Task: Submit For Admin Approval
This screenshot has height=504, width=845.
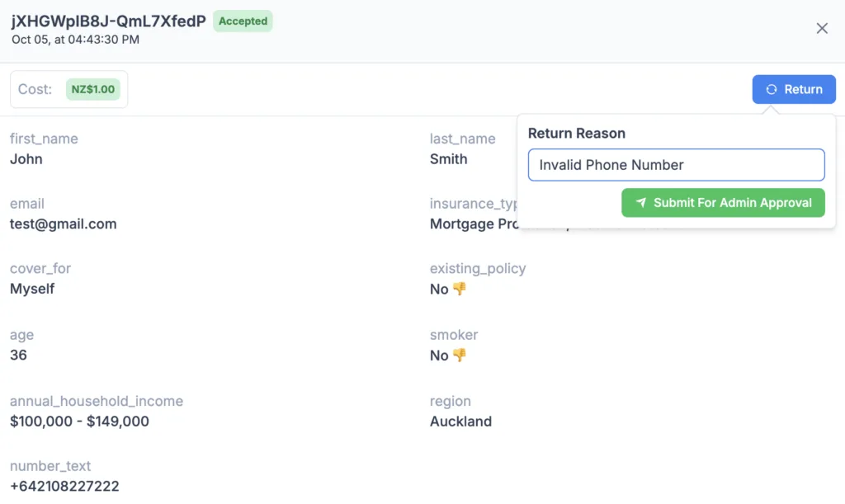Action: click(723, 203)
